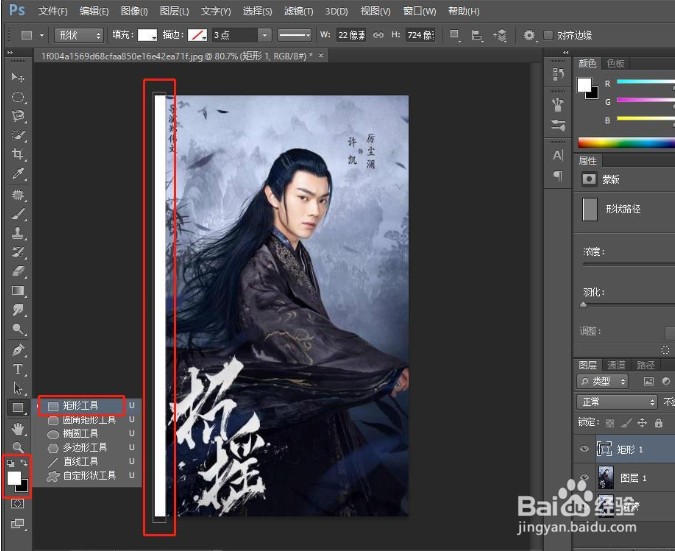
Task: Reset default foreground and background colors
Action: [x=11, y=464]
